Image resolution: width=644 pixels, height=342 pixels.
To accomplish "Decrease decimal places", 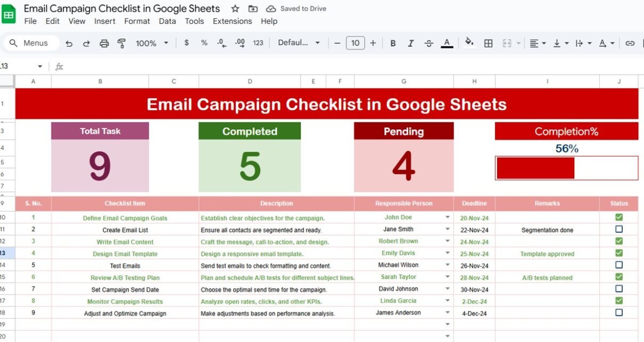I will click(x=222, y=43).
